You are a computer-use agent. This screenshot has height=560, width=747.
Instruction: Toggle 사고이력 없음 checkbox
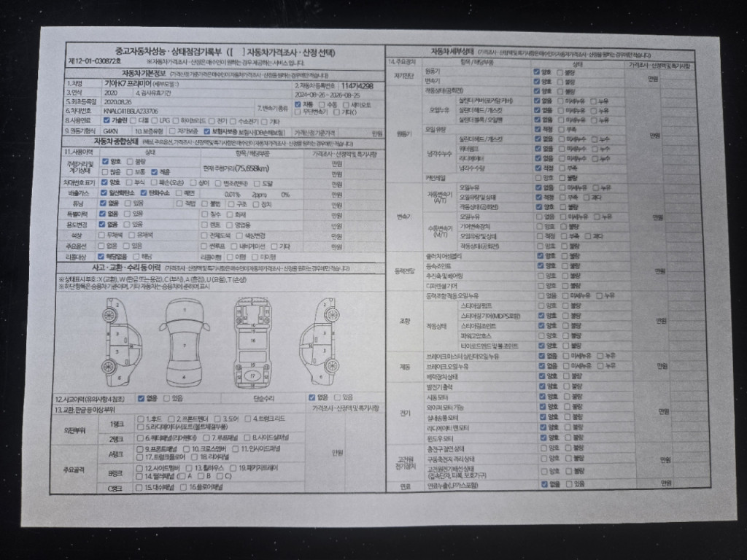point(141,398)
